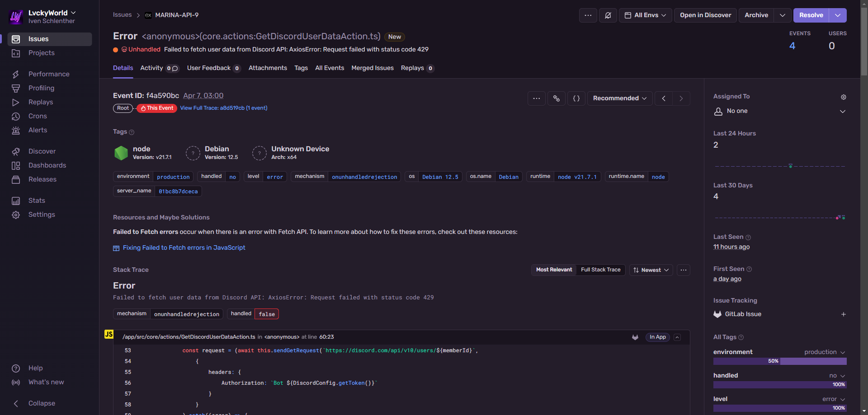Switch to Full Stack Trace view

click(x=600, y=270)
